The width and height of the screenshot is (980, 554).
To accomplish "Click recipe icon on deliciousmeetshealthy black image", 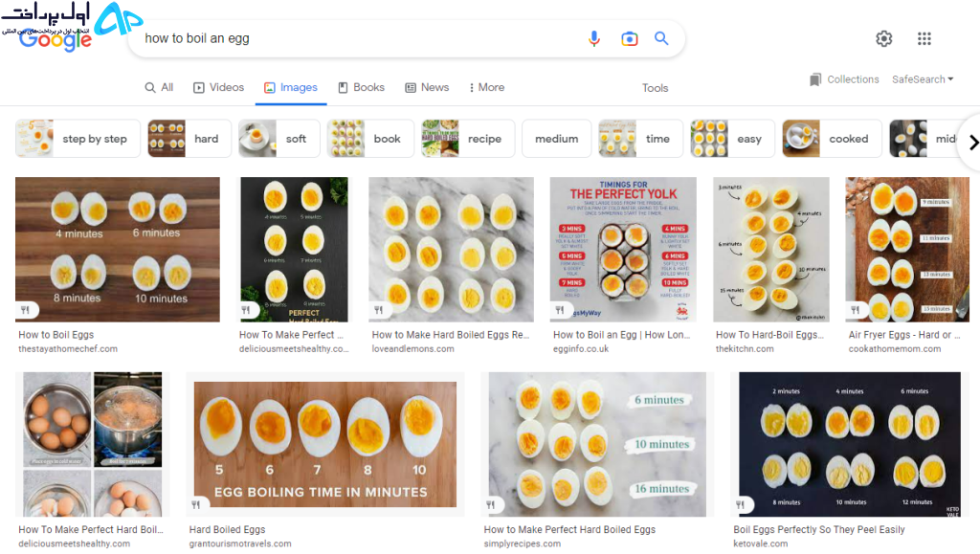I will (x=246, y=310).
